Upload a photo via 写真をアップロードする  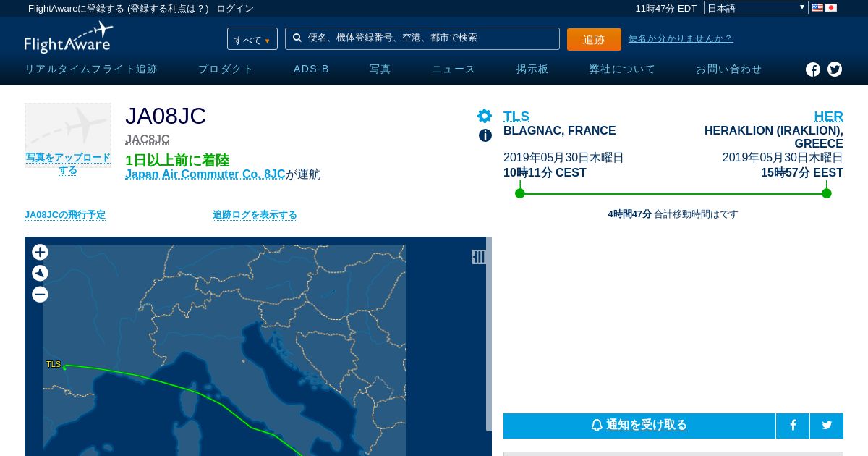click(68, 164)
